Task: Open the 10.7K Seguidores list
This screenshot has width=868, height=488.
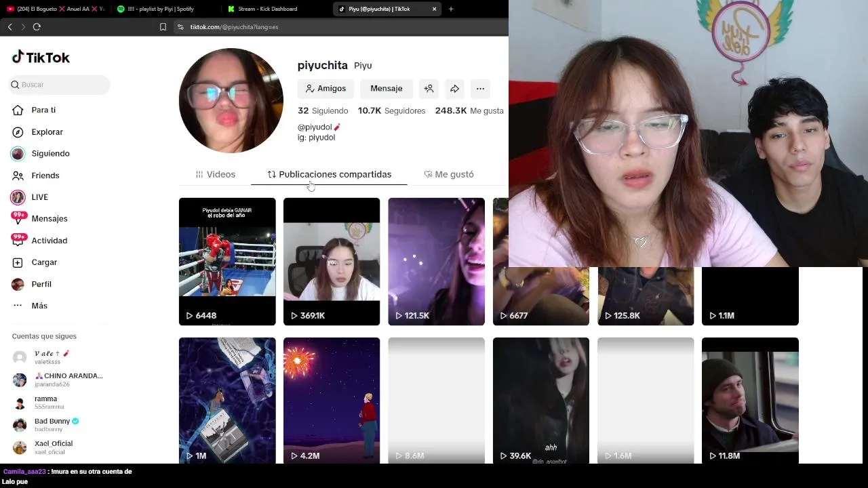Action: (391, 110)
